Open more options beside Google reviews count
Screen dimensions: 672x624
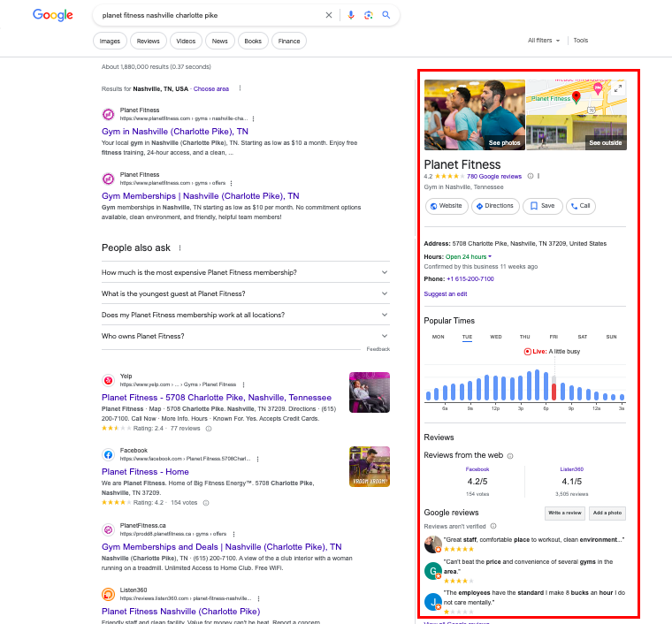[538, 176]
